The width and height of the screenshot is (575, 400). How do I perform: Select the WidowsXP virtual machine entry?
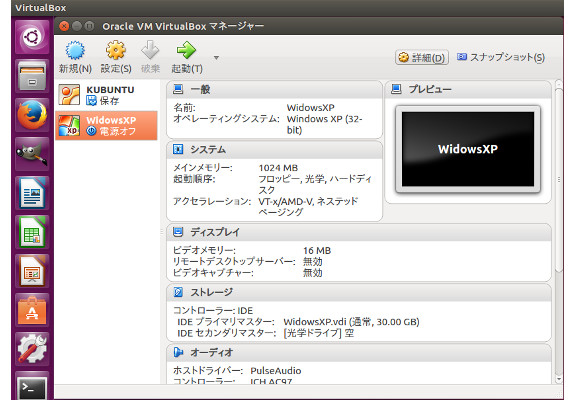point(107,125)
